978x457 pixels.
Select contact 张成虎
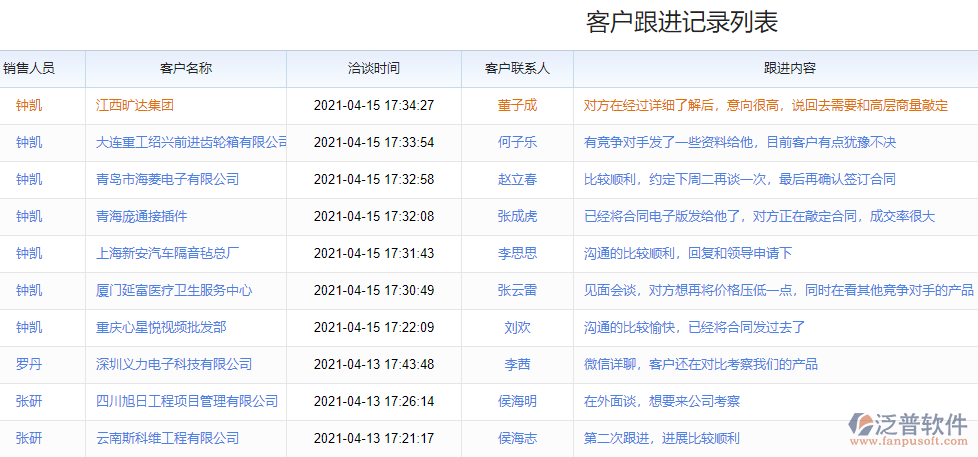[517, 216]
